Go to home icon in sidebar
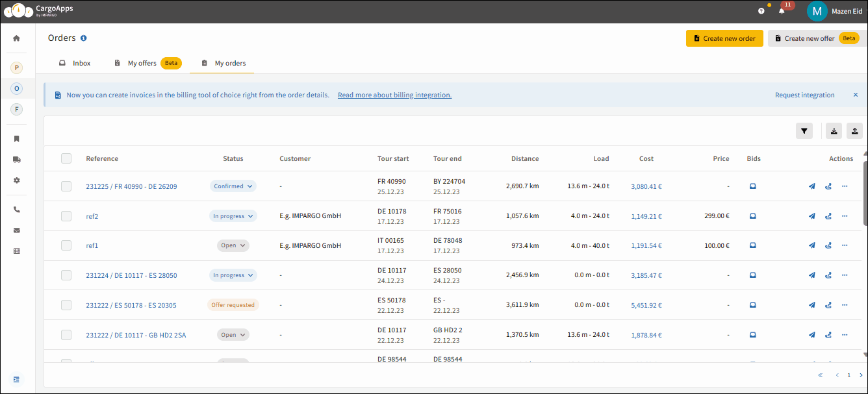This screenshot has height=394, width=868. click(x=17, y=38)
